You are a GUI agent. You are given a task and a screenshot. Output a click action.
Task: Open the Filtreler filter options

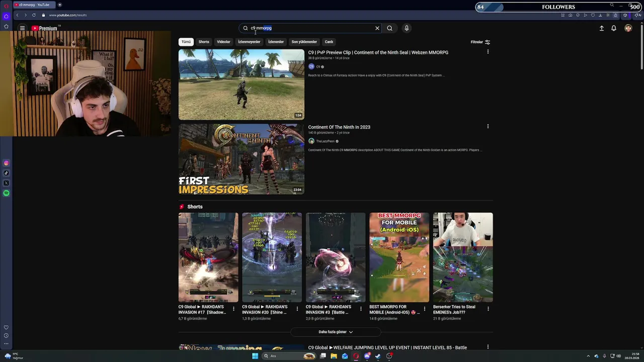click(x=480, y=42)
